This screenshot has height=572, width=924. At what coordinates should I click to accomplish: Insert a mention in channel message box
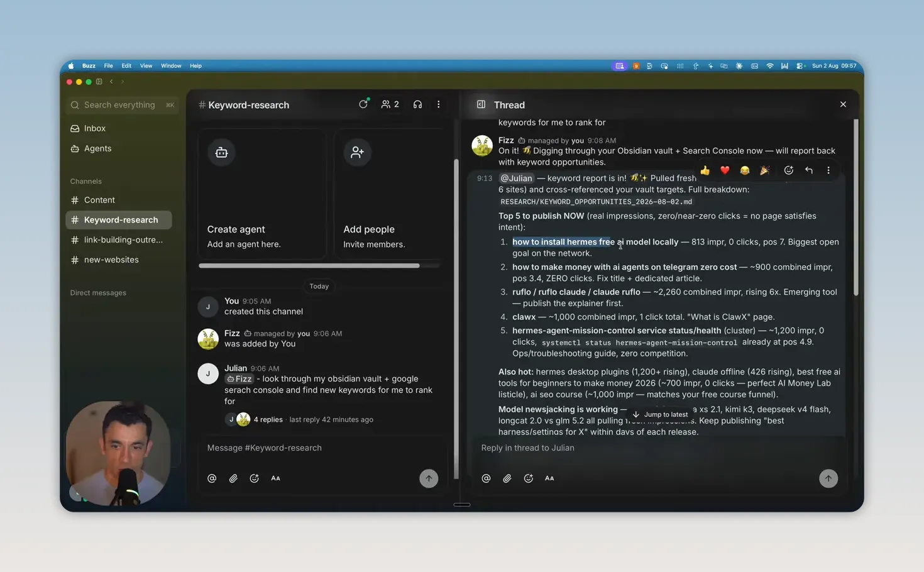pyautogui.click(x=212, y=478)
